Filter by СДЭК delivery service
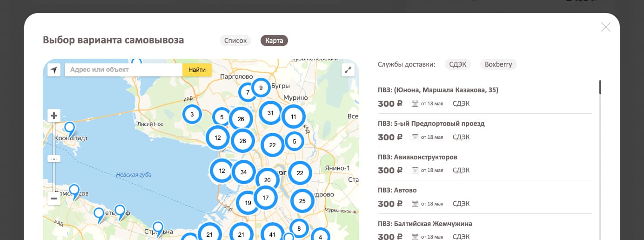Screen dimensions: 644x240 tap(458, 64)
